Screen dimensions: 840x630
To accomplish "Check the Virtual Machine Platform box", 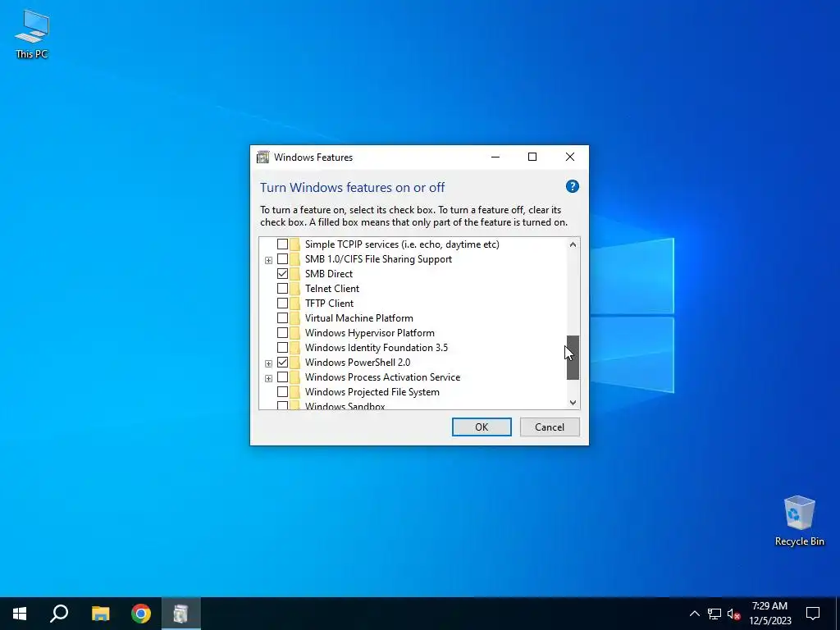I will [282, 318].
